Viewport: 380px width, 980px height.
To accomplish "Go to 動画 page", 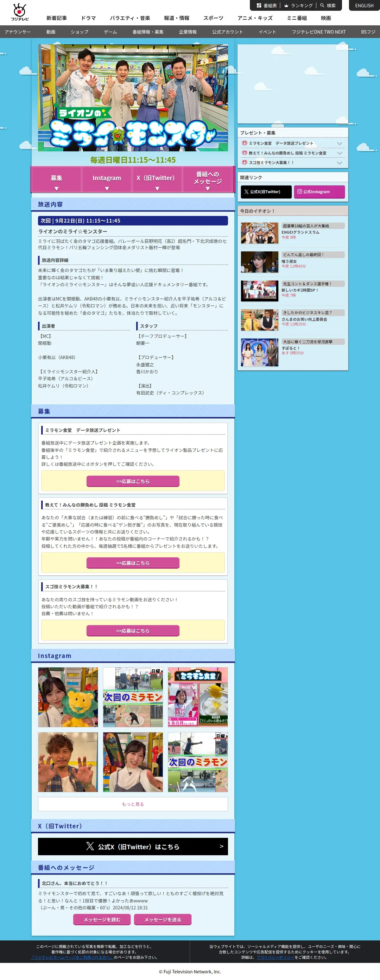I will tap(51, 32).
